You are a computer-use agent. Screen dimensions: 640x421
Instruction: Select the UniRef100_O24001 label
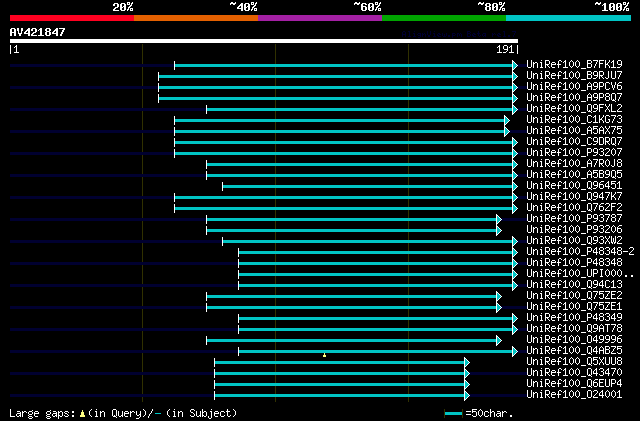pos(574,395)
